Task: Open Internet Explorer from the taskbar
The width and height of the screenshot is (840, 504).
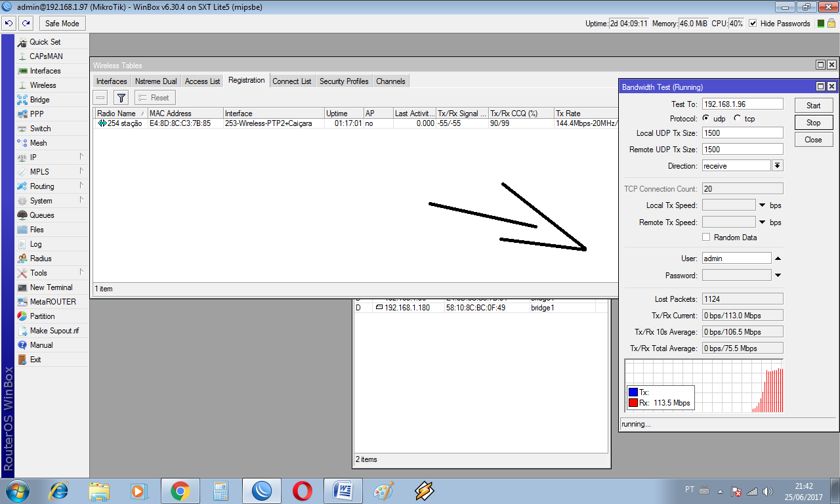Action: point(59,490)
